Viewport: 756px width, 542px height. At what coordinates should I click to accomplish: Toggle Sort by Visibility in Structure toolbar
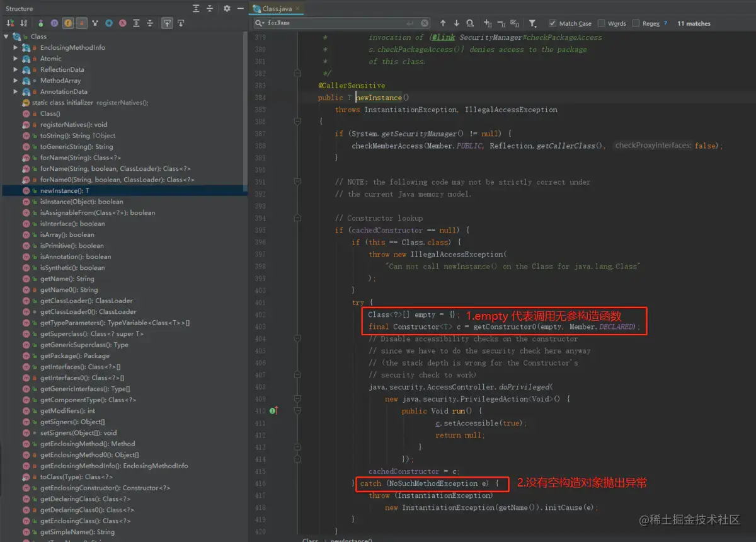click(x=11, y=23)
